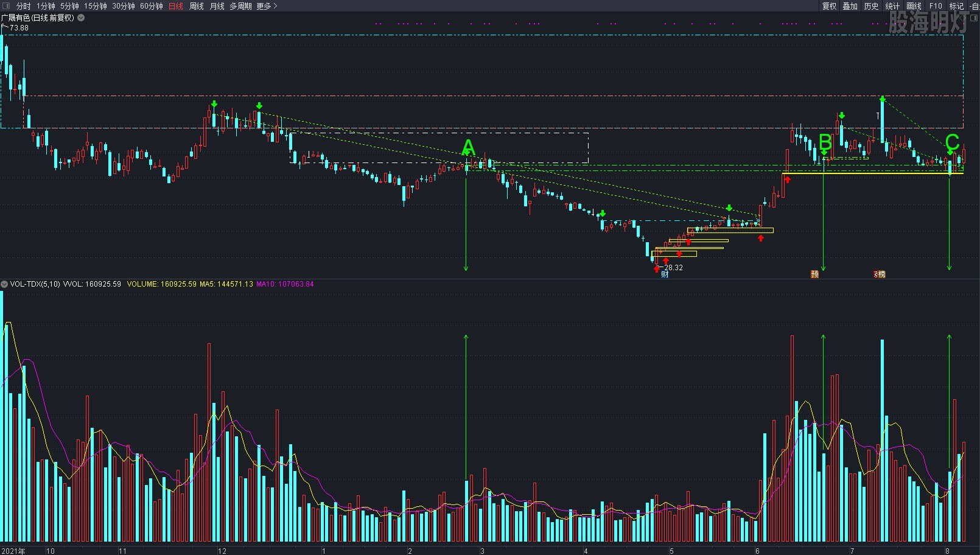Viewport: 980px width, 555px height.
Task: Click the month 6 label on time axis
Action: 757,551
